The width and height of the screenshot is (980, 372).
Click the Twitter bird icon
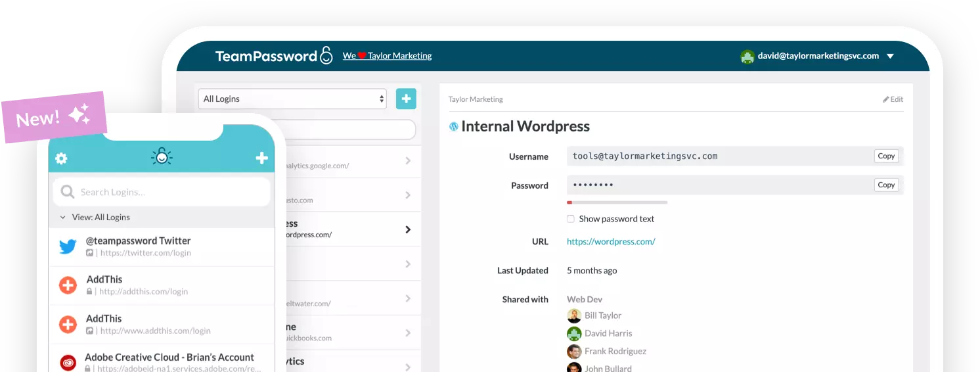click(68, 246)
